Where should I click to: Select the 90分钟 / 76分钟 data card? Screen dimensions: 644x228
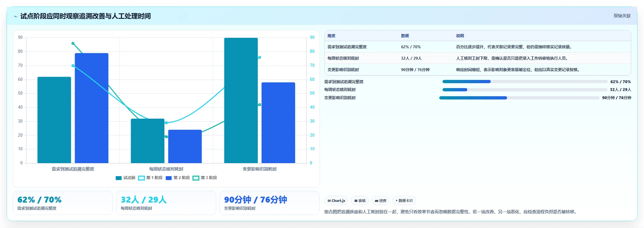(269, 203)
